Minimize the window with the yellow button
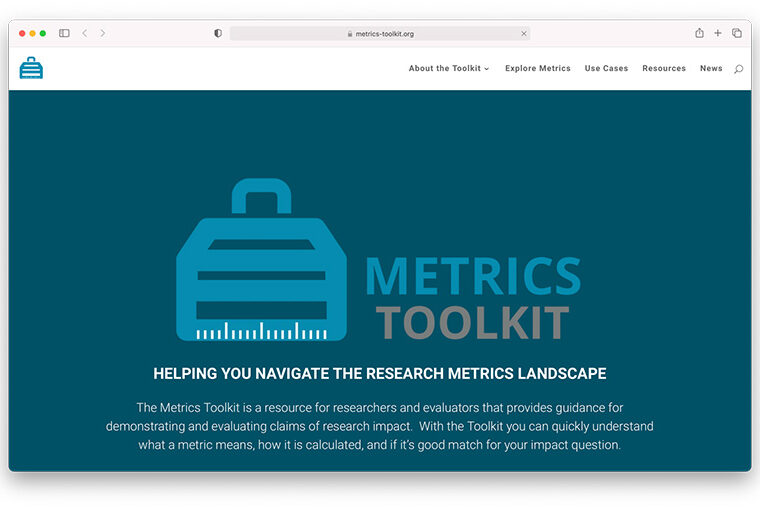 tap(32, 33)
